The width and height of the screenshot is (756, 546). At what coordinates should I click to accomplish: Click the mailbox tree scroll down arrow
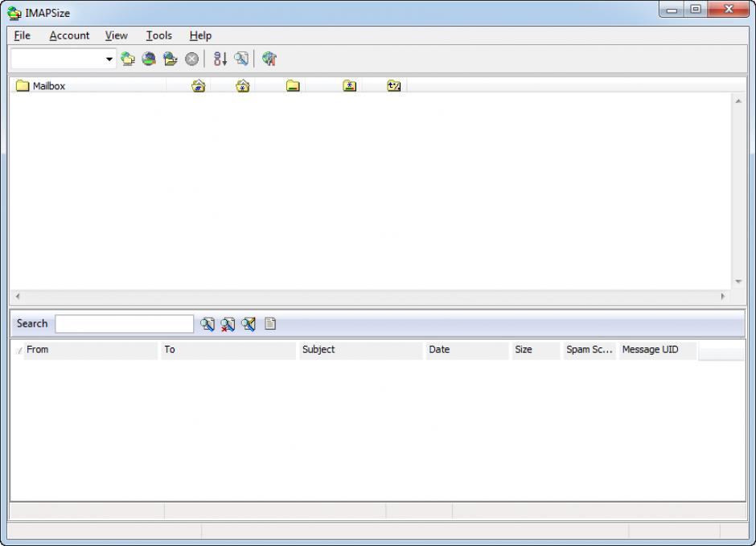[x=738, y=281]
